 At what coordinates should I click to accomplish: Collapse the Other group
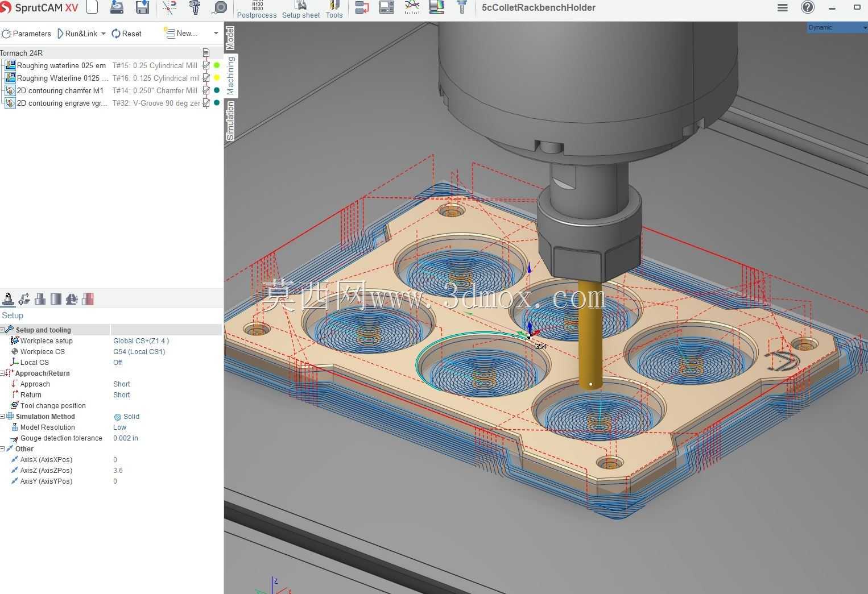(2, 448)
